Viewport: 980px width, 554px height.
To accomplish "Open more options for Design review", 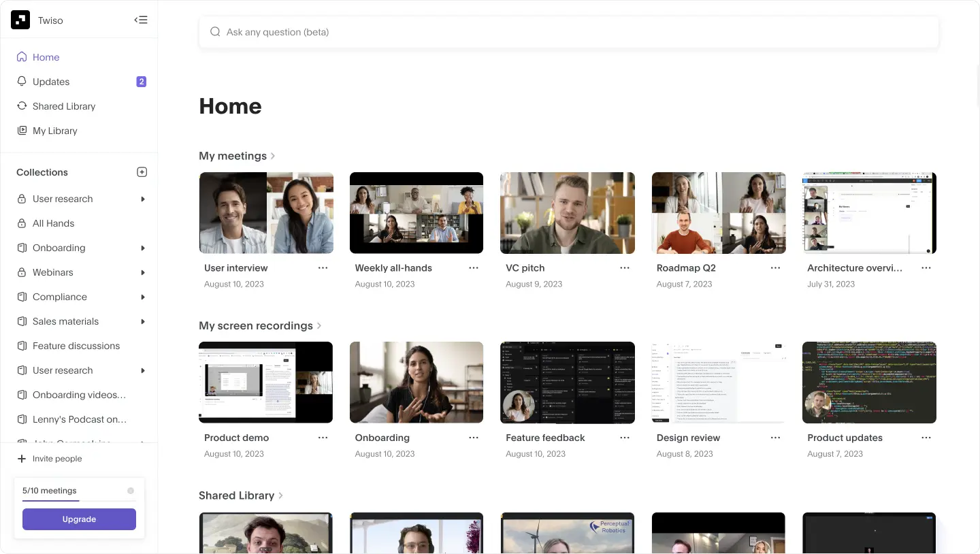I will coord(775,438).
